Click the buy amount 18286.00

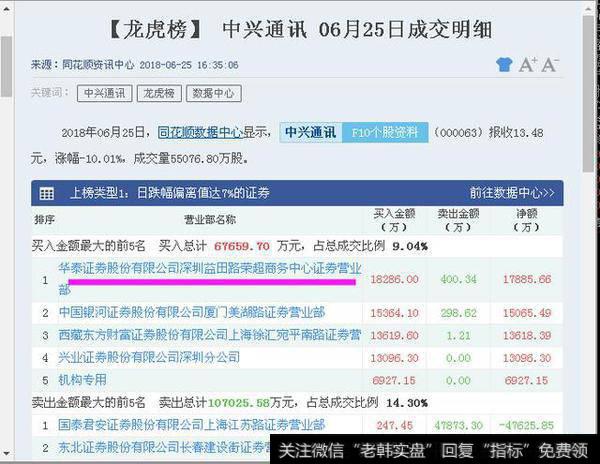point(394,279)
